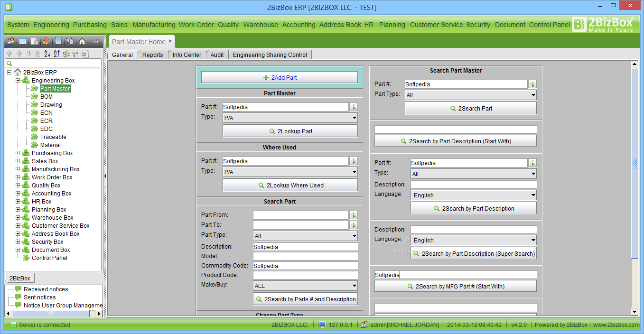Screen dimensions: 644x334
Task: Click the 2Lookup Where Used button
Action: [x=290, y=185]
